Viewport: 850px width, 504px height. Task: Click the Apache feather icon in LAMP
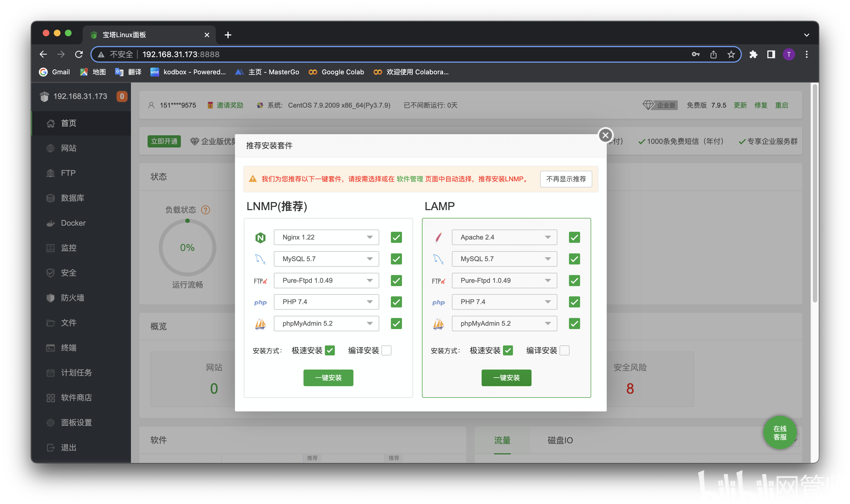tap(438, 237)
